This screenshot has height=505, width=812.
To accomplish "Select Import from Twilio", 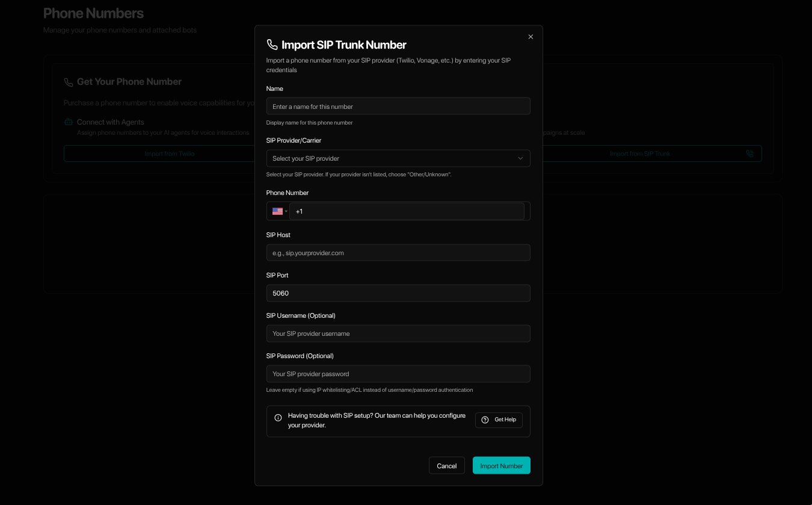I will pyautogui.click(x=170, y=153).
